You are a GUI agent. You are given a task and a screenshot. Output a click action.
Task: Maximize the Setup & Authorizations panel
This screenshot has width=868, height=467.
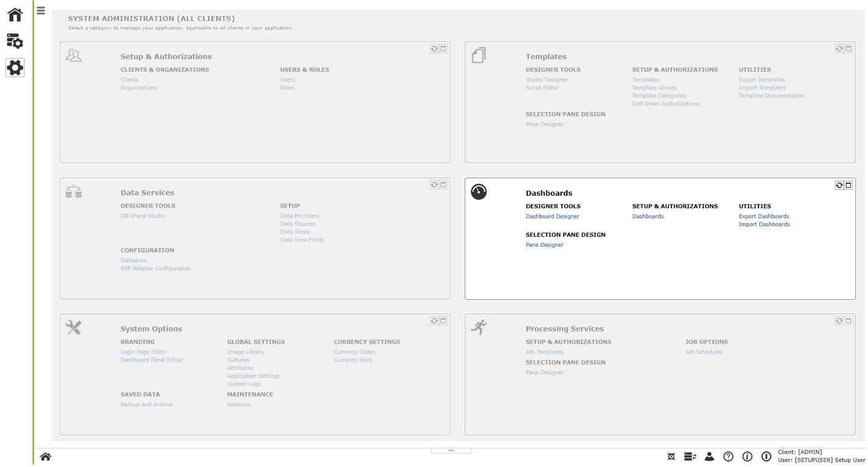(x=444, y=48)
